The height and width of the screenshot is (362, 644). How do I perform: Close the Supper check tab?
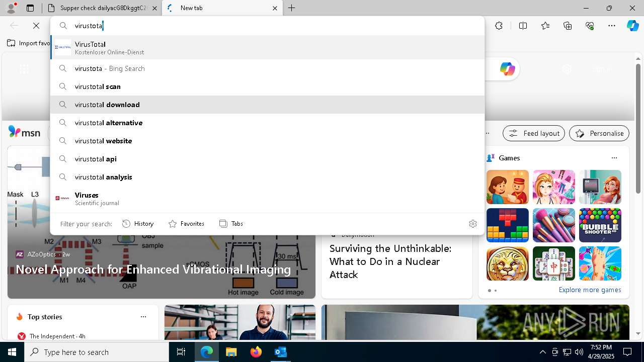(154, 8)
